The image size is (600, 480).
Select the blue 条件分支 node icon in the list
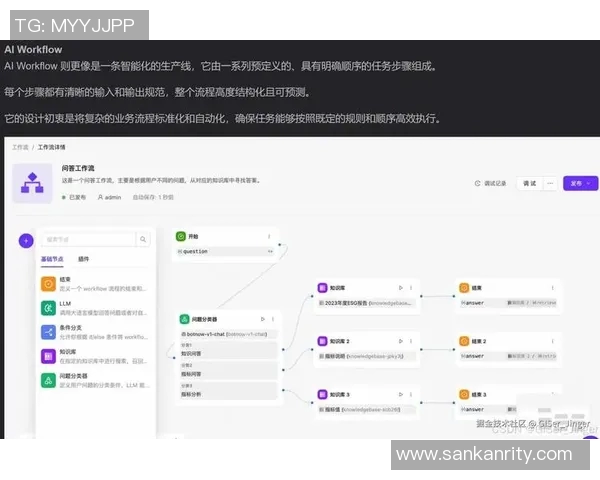48,332
